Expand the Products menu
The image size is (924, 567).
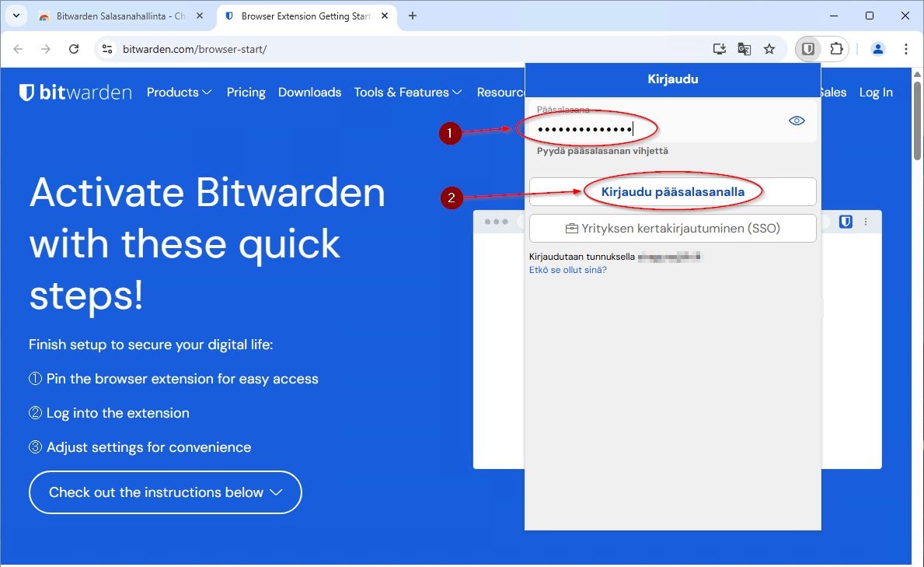(180, 92)
